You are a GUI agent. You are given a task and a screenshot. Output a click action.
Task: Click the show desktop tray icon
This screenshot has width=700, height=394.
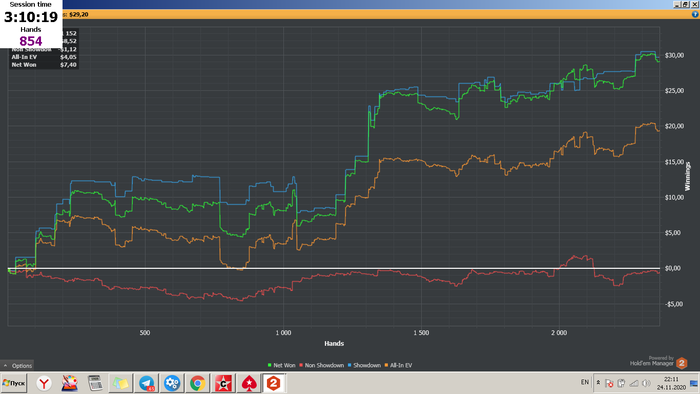[x=694, y=383]
